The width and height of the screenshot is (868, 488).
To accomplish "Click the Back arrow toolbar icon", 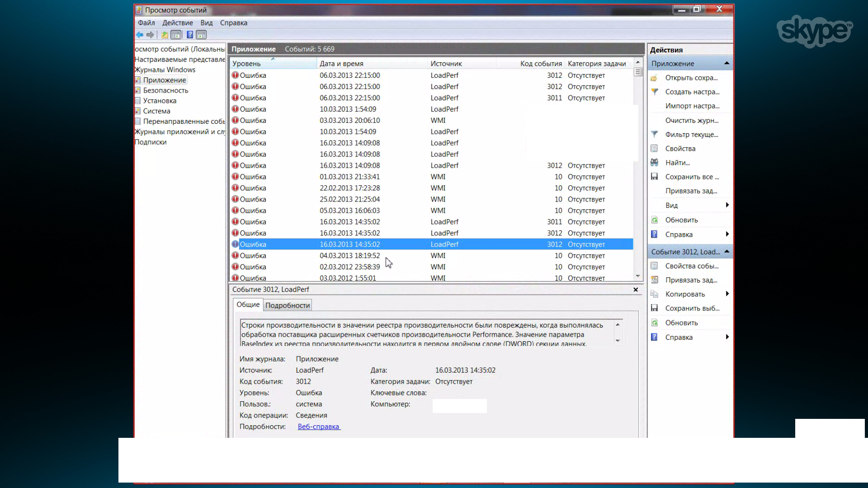I will [140, 35].
